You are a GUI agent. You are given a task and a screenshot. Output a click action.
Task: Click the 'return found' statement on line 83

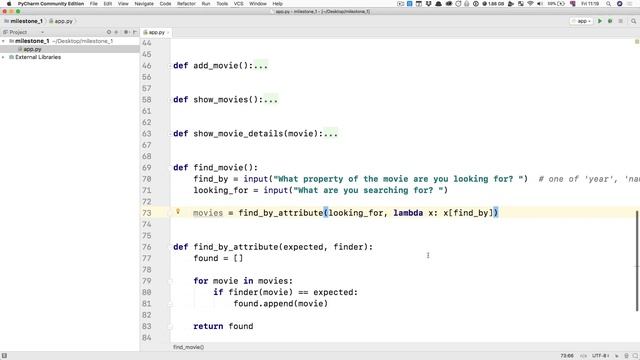[x=223, y=326]
